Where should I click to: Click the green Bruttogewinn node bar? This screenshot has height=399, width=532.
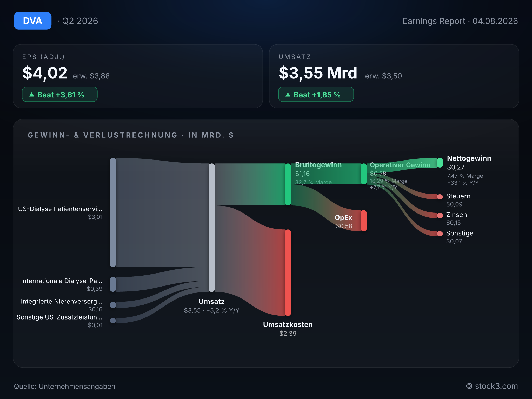pyautogui.click(x=288, y=184)
